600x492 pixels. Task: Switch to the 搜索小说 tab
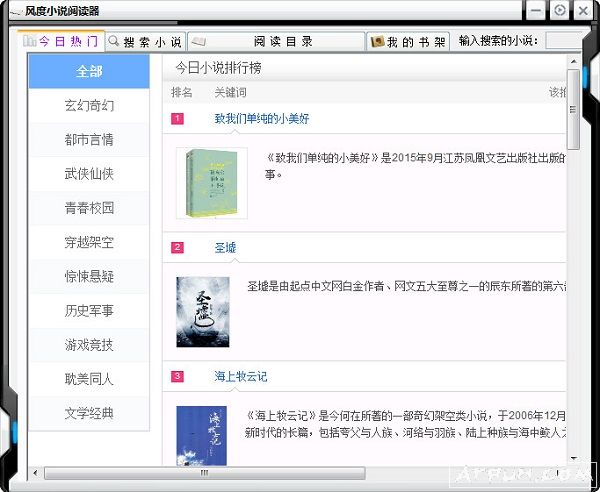coord(144,42)
